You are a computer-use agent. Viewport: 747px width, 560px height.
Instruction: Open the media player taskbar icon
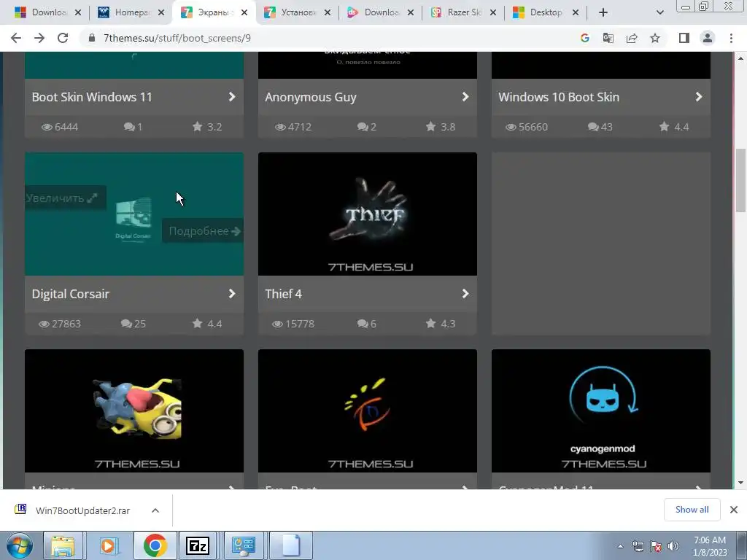coord(108,545)
